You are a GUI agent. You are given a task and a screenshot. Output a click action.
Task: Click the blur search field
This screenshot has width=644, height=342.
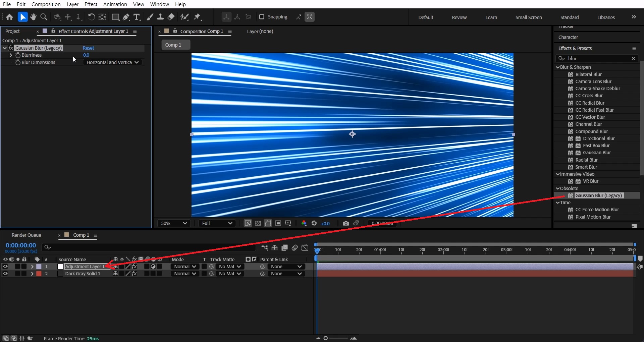click(597, 58)
